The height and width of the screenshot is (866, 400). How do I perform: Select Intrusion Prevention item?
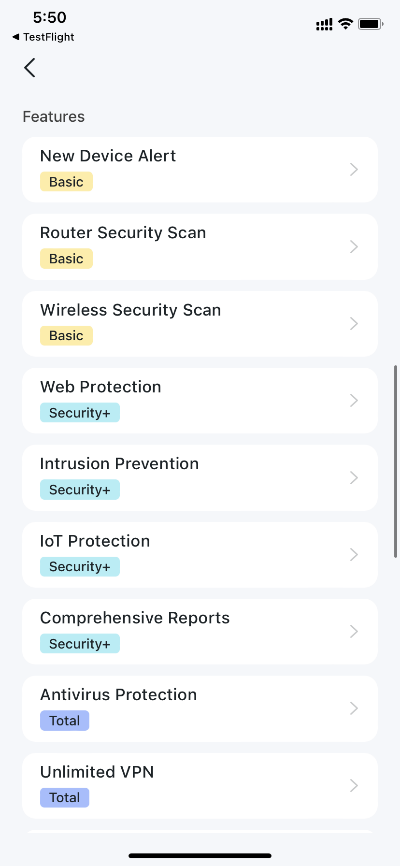(200, 478)
